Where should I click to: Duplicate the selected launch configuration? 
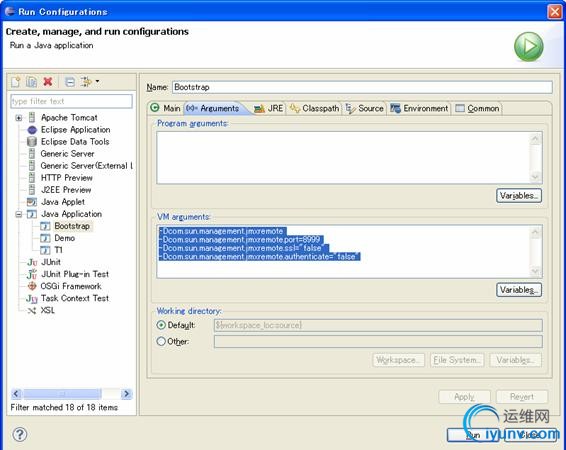tap(31, 82)
